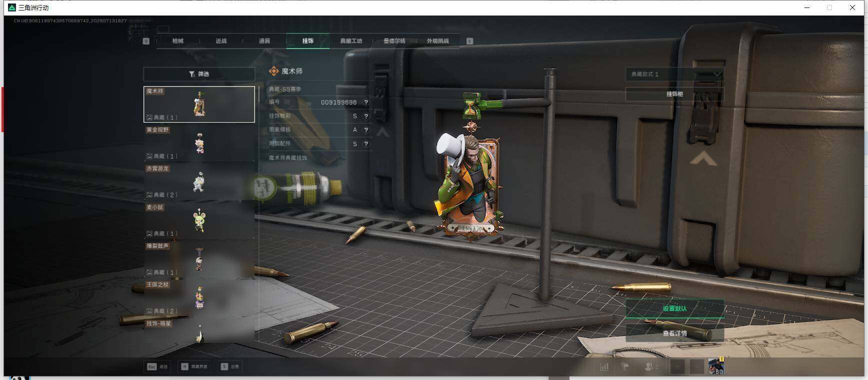The image size is (868, 380).
Task: Click the second plus squad slot
Action: click(x=697, y=367)
